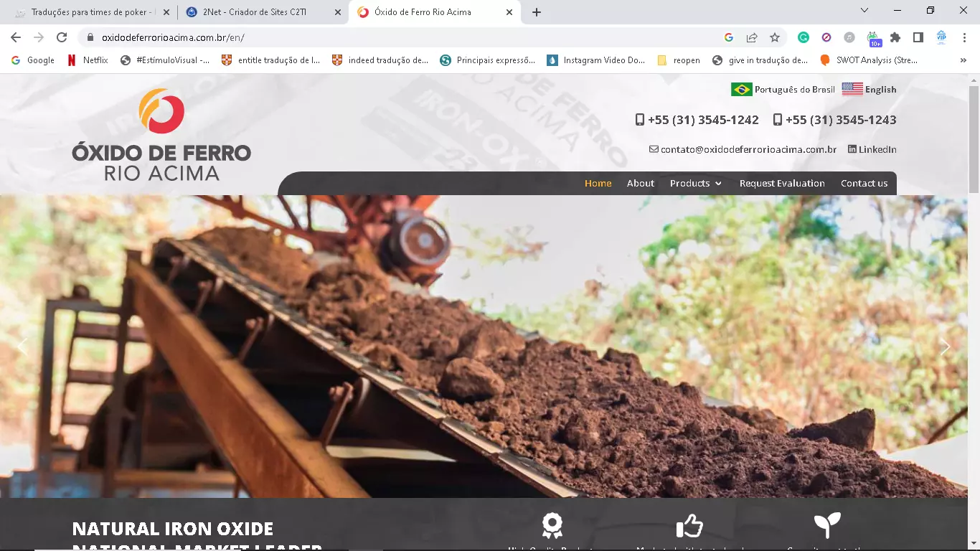Close the 2Net - Criador de Sites tab
Image resolution: width=980 pixels, height=551 pixels.
pyautogui.click(x=338, y=12)
